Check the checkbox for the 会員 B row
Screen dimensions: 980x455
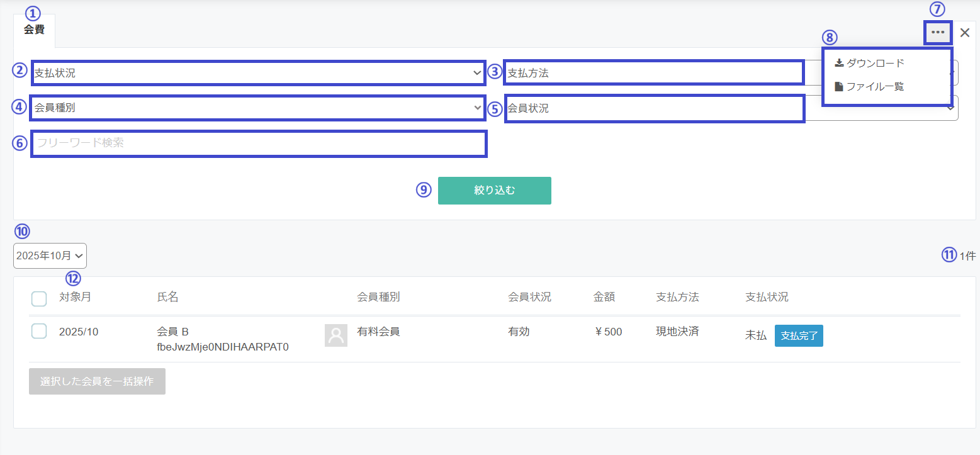coord(39,331)
